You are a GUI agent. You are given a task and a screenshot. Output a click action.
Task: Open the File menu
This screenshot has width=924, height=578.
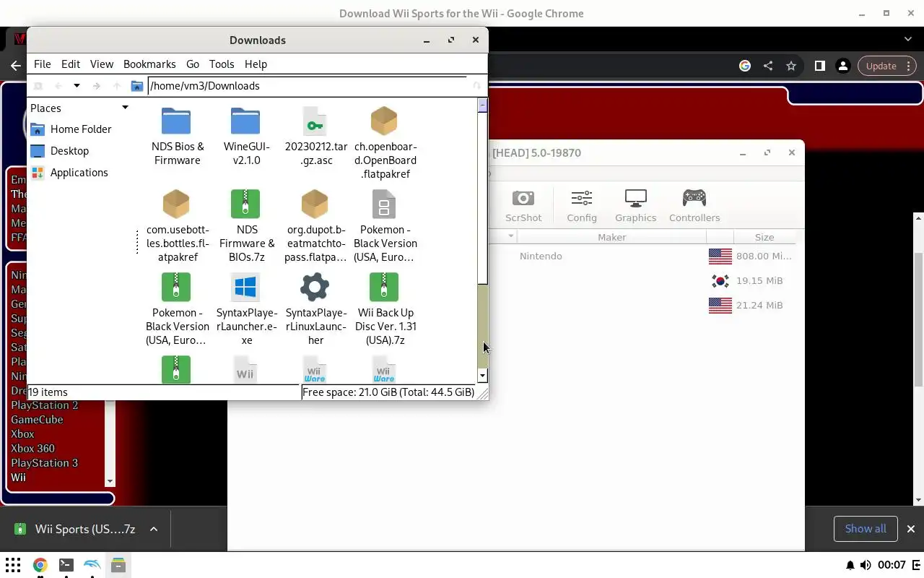[42, 64]
